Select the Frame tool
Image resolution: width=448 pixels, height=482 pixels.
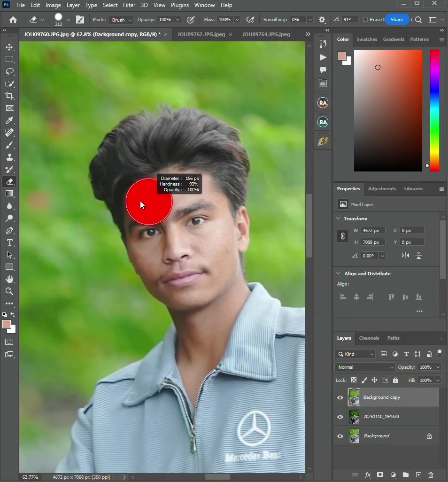9,108
